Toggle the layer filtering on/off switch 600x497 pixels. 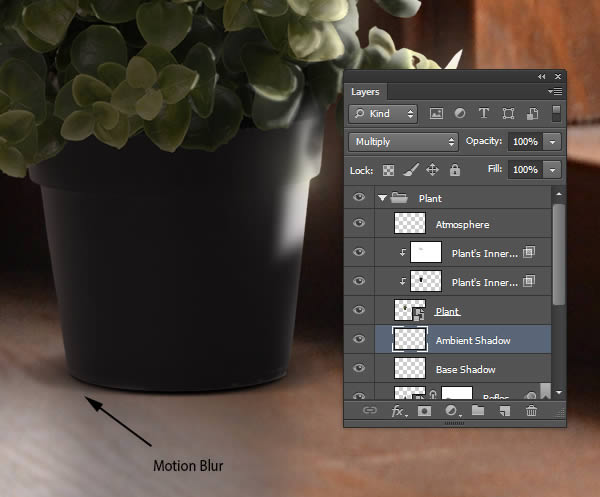pos(556,114)
